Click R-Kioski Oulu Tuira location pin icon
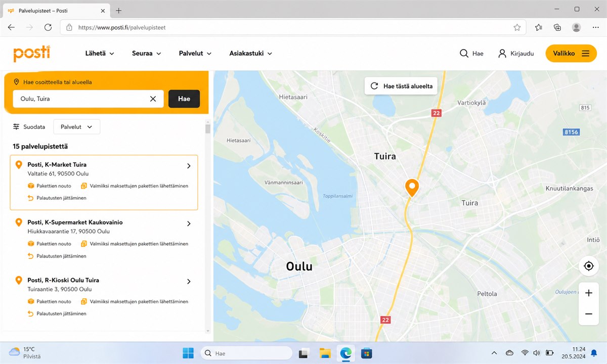The width and height of the screenshot is (607, 364). tap(19, 280)
